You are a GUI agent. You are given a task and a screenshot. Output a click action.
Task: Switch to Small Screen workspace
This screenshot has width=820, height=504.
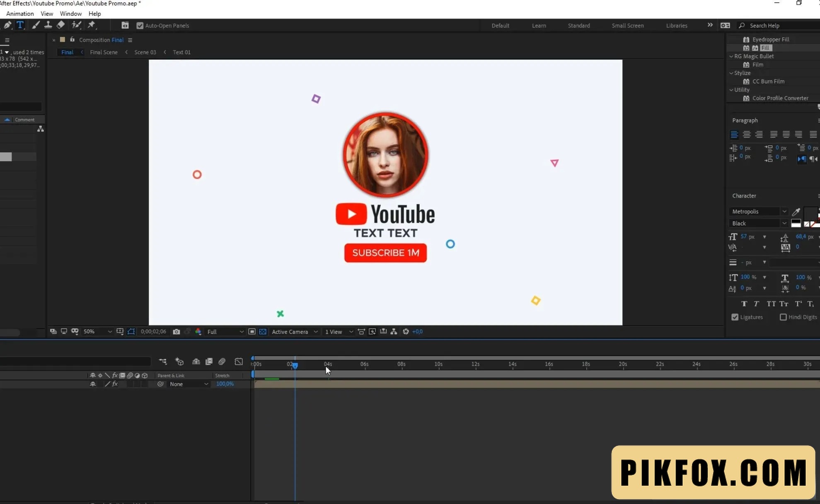click(628, 26)
